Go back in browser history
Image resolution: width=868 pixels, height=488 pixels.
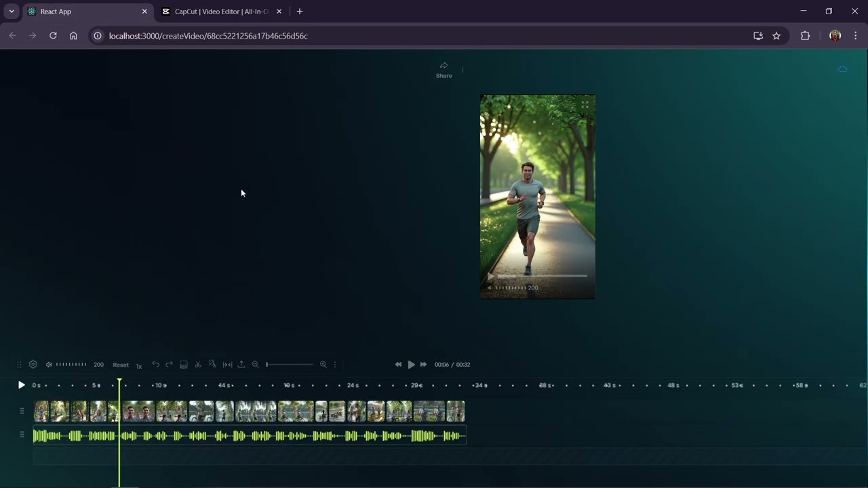pos(12,36)
